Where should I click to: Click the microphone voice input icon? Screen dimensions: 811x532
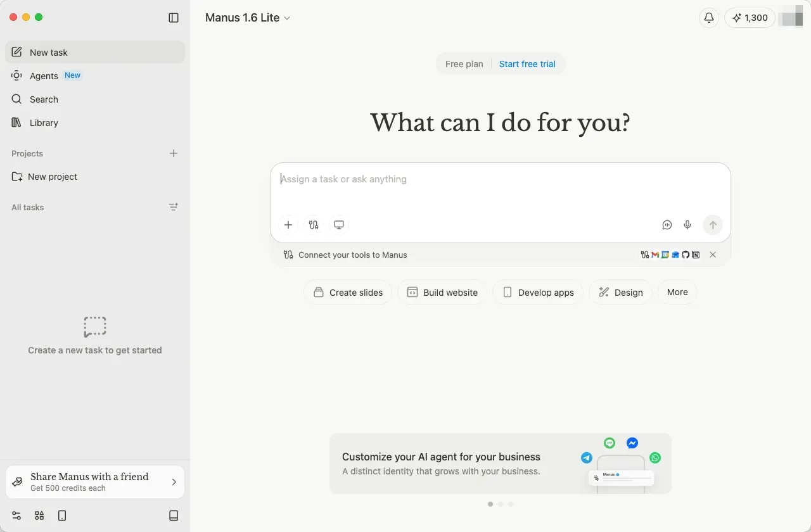[687, 225]
